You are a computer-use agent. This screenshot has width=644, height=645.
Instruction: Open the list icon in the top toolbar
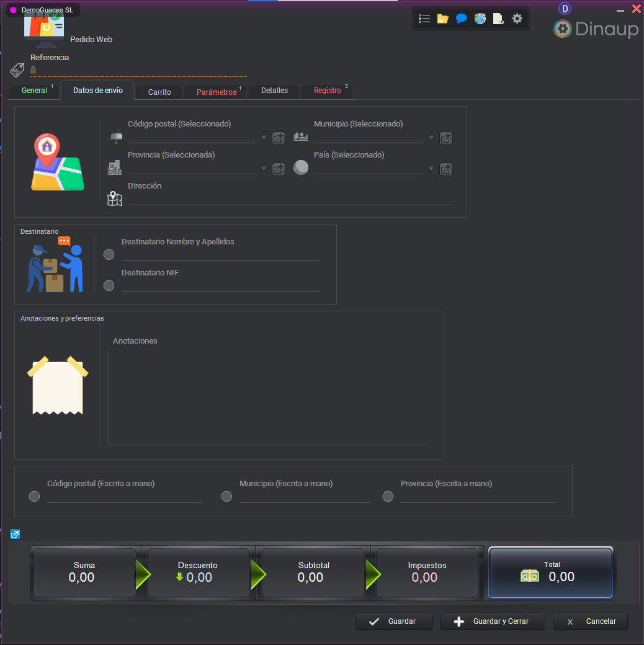[x=424, y=19]
